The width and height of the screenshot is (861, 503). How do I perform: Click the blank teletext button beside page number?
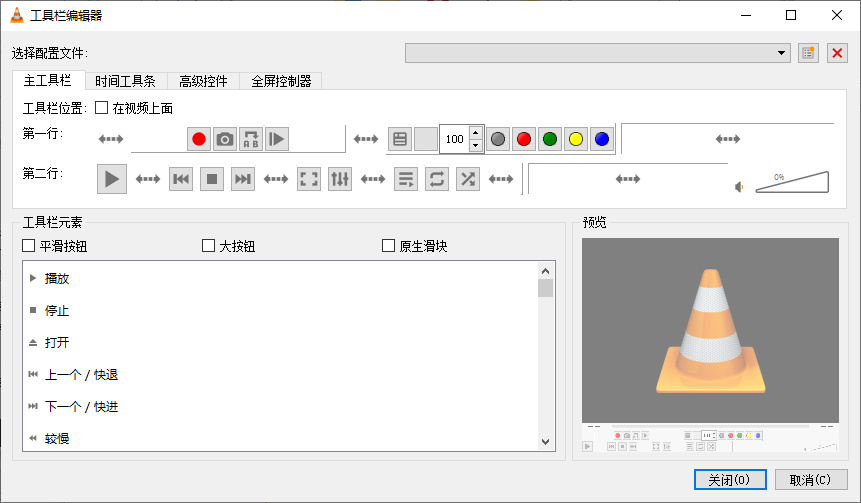click(426, 139)
